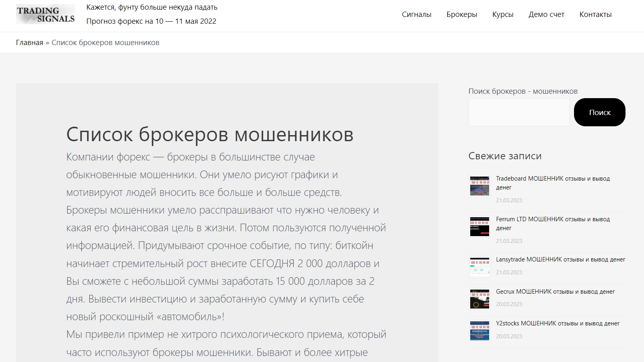Viewport: 644px width, 362px height.
Task: Click the 20.03.2023 date under Gecrux
Action: tap(509, 304)
